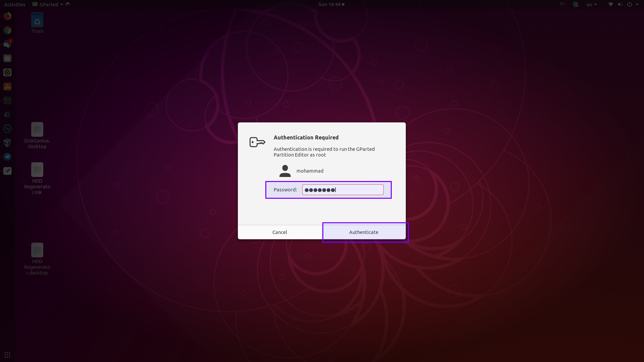Image resolution: width=644 pixels, height=362 pixels.
Task: Open Thunderbird mail in the dock
Action: pyautogui.click(x=7, y=44)
